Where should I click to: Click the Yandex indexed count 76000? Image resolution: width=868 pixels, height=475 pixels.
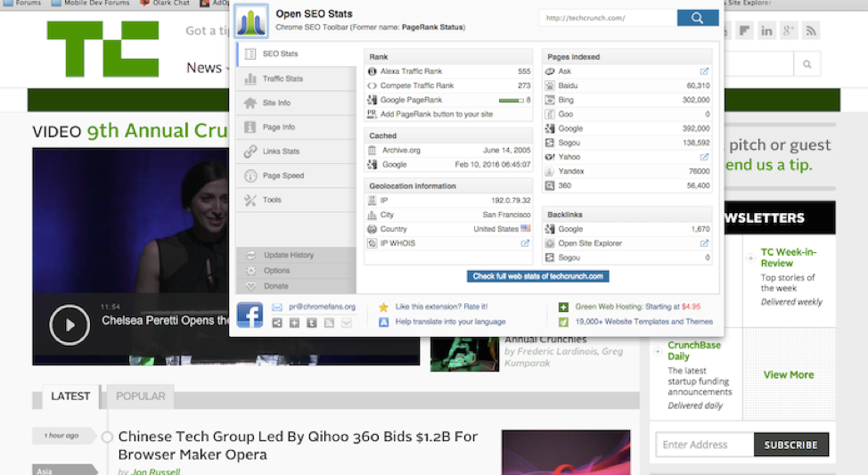point(700,172)
